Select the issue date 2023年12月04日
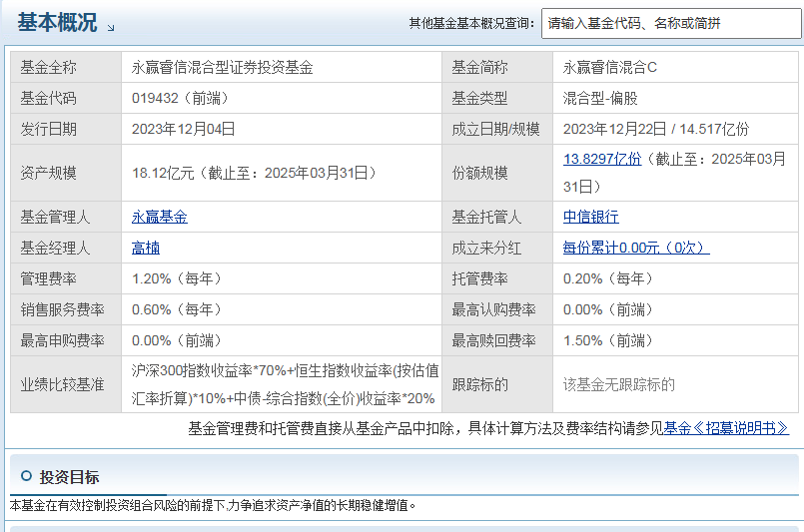Screen dimensions: 804x532 [184, 129]
